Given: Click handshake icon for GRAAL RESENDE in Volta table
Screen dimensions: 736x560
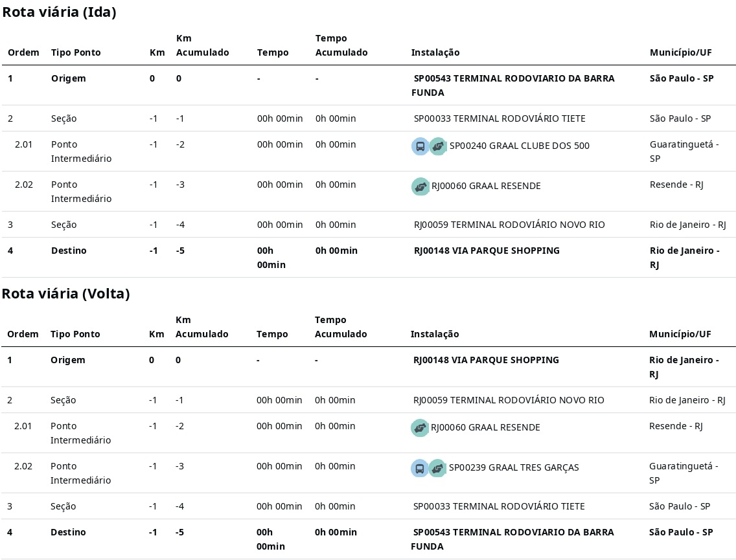Looking at the screenshot, I should click(420, 428).
